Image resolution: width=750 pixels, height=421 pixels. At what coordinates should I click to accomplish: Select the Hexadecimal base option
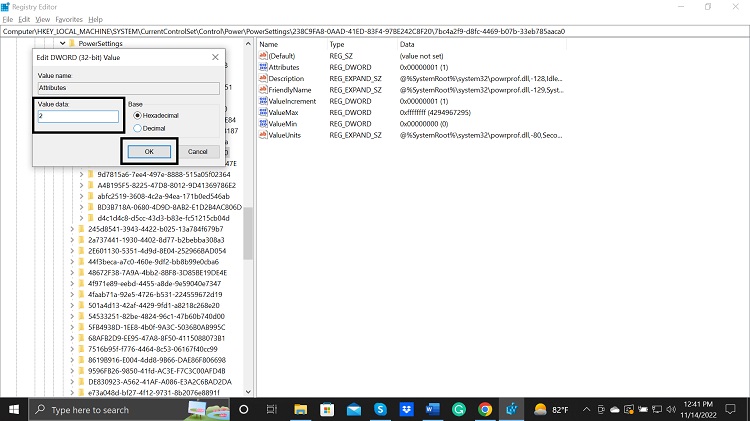tap(138, 116)
